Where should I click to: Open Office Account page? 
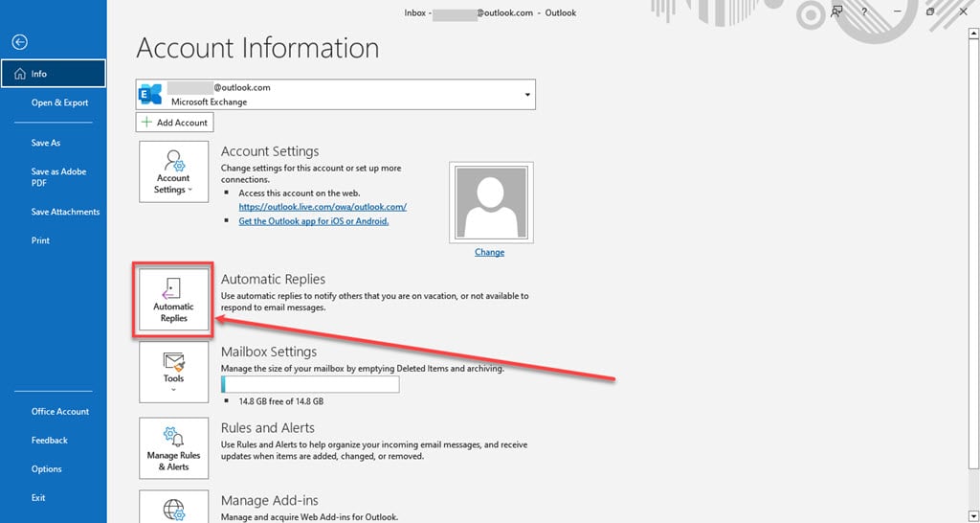point(60,411)
